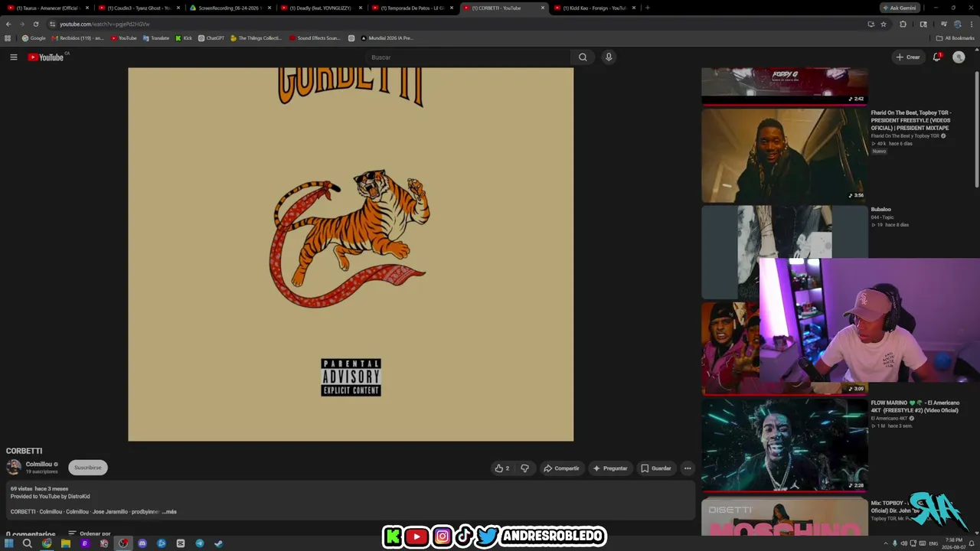The width and height of the screenshot is (980, 551).
Task: Like the CORBETTI video
Action: (x=502, y=468)
